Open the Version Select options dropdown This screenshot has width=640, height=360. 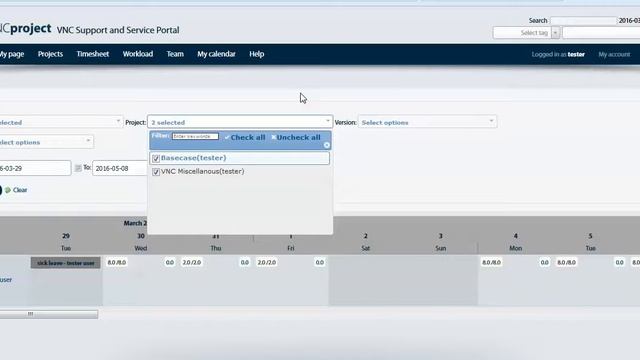click(x=427, y=122)
